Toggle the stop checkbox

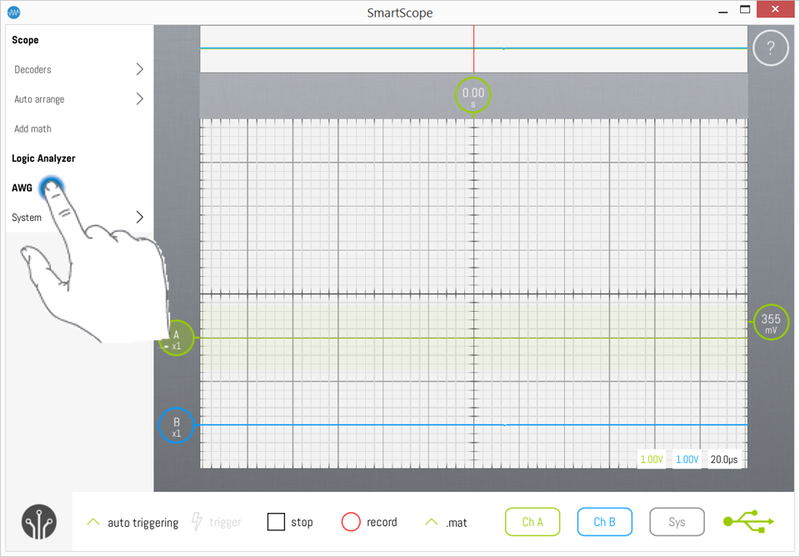pos(277,522)
